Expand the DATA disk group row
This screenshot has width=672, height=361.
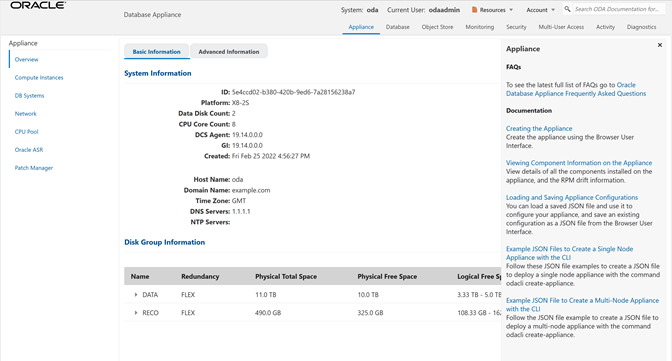[x=136, y=295]
